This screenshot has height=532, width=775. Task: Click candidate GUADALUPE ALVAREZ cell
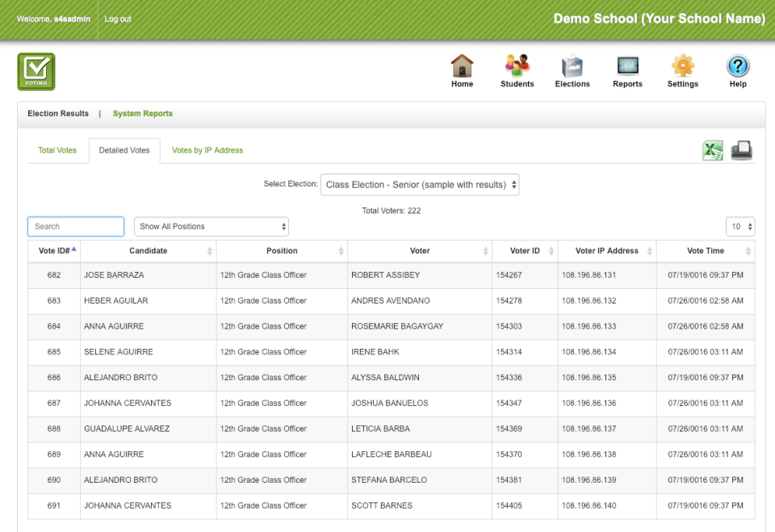[x=148, y=429]
